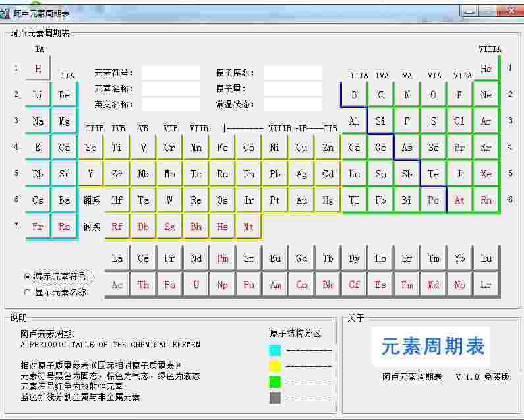Click the 英文名称 text field
Screen dimensions: 524x420
(171, 104)
